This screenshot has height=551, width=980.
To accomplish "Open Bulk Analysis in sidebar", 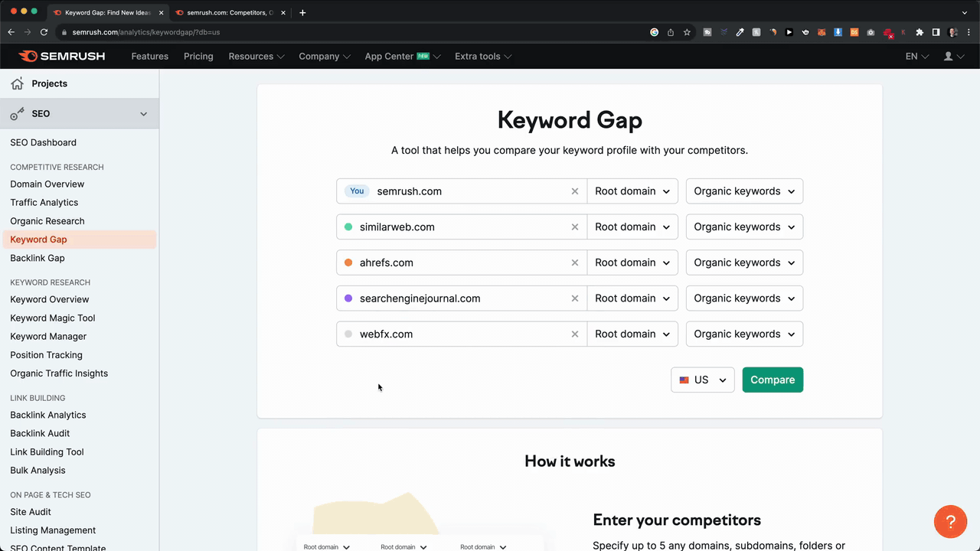I will click(x=38, y=471).
